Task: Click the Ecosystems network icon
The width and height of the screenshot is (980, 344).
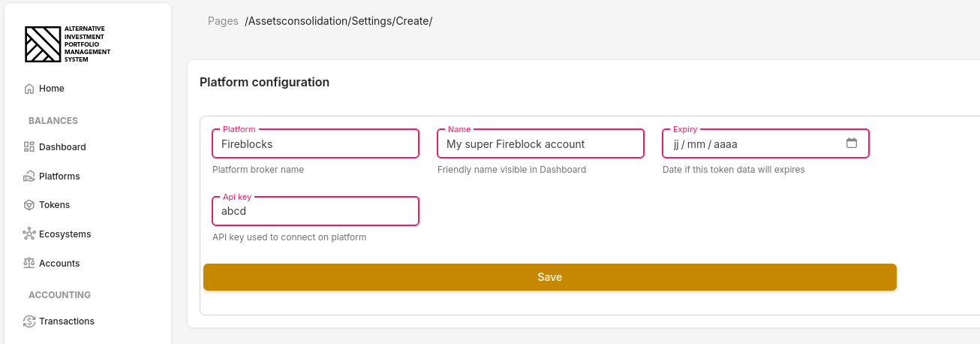Action: 29,234
